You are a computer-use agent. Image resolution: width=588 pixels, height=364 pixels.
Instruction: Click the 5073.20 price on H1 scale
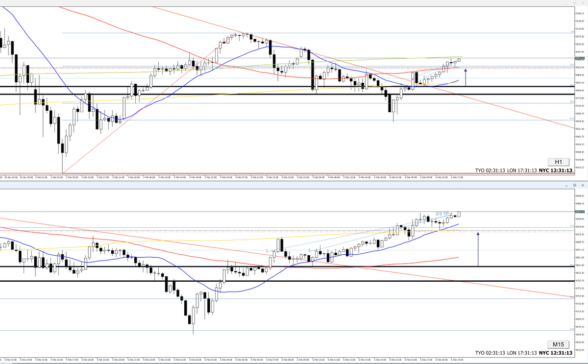(580, 36)
